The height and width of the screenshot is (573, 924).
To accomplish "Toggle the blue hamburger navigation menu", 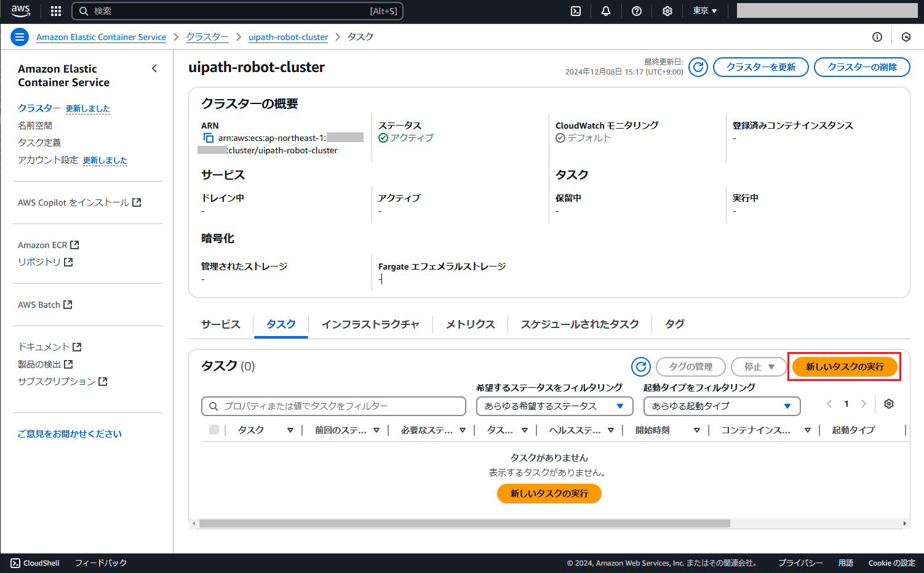I will [x=20, y=37].
